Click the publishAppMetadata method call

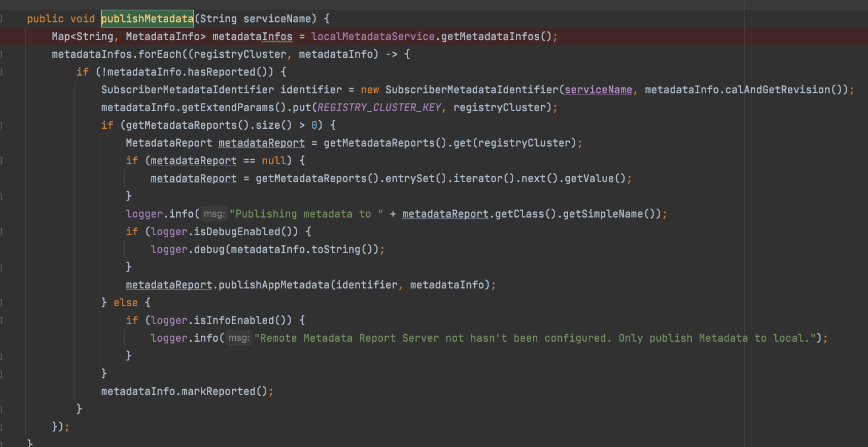(274, 285)
